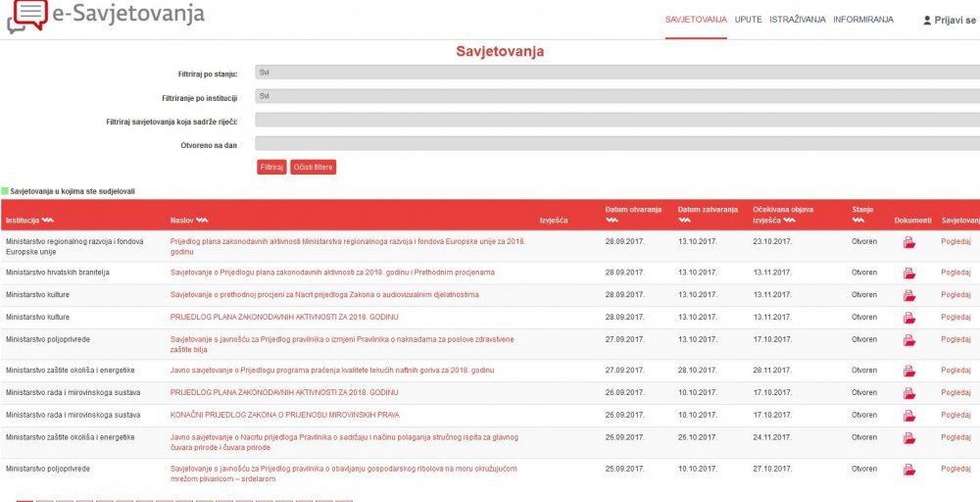
Task: Open the Filtriranje po instituciji dropdown
Action: point(617,96)
